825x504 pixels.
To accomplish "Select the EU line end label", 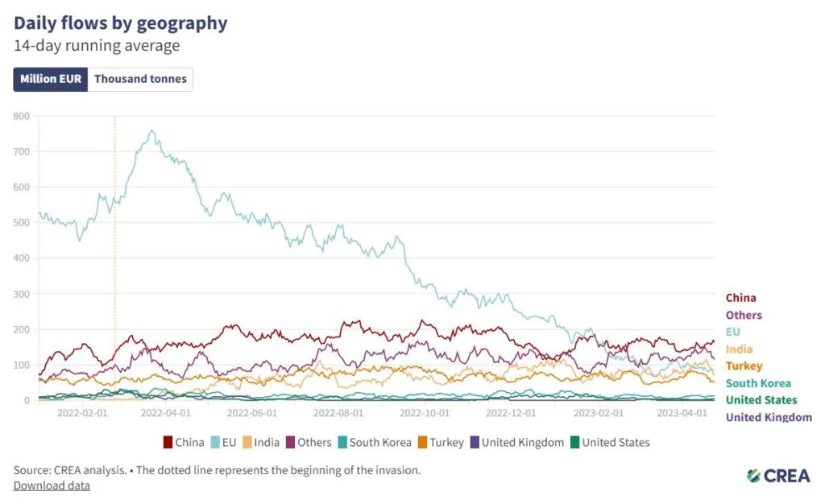I will click(x=732, y=332).
